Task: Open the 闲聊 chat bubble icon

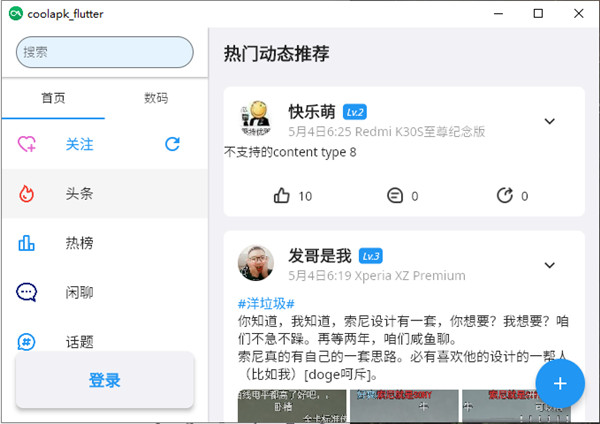Action: point(27,292)
